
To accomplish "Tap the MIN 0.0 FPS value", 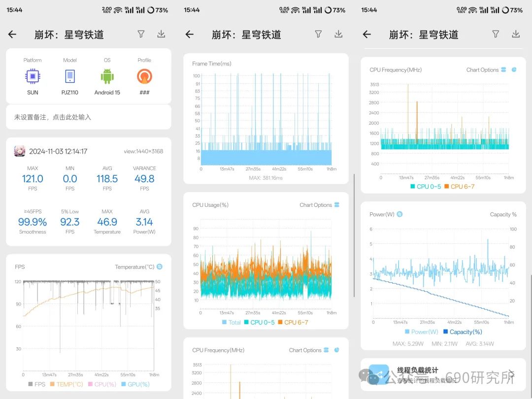I will pos(70,178).
